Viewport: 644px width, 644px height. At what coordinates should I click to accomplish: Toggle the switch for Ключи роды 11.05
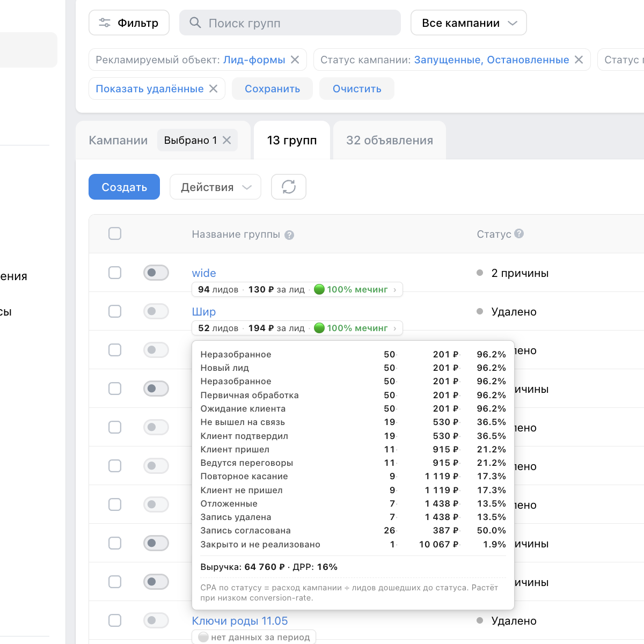tap(156, 620)
